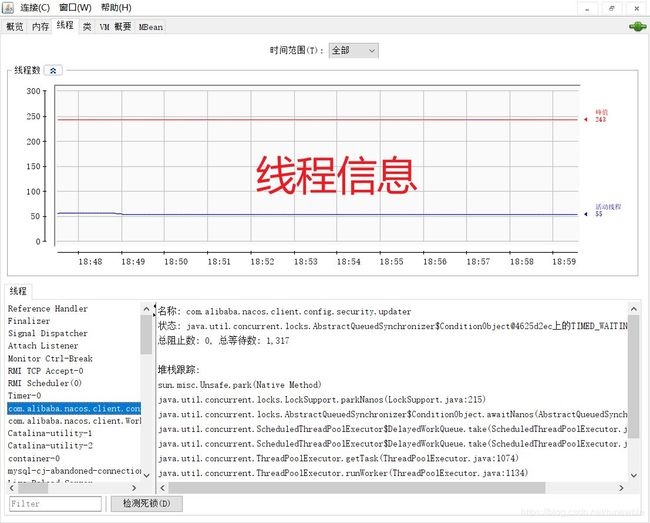The width and height of the screenshot is (650, 523).
Task: Open the 时间范围 dropdown showing 全部
Action: 353,51
